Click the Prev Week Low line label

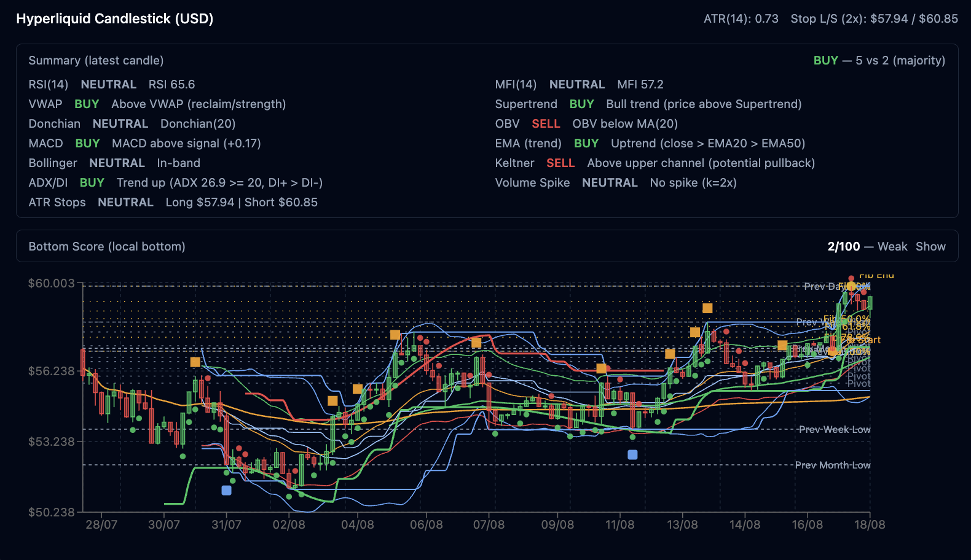click(835, 429)
